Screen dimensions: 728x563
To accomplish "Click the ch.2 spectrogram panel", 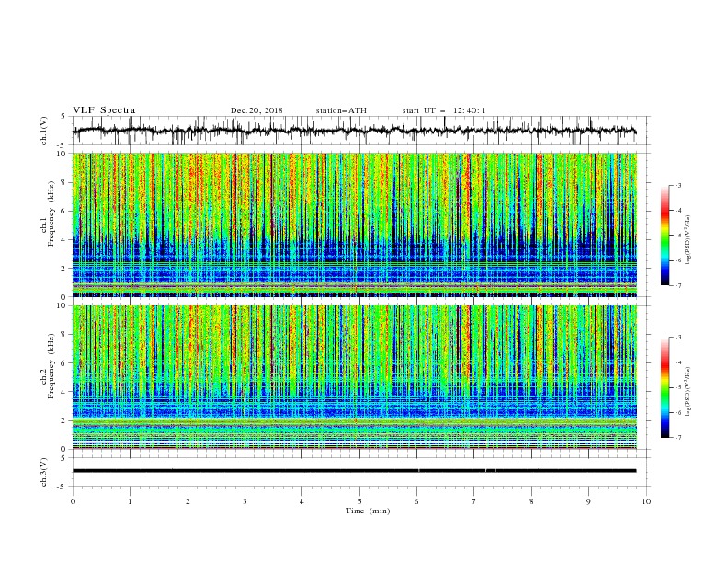I will click(x=354, y=377).
